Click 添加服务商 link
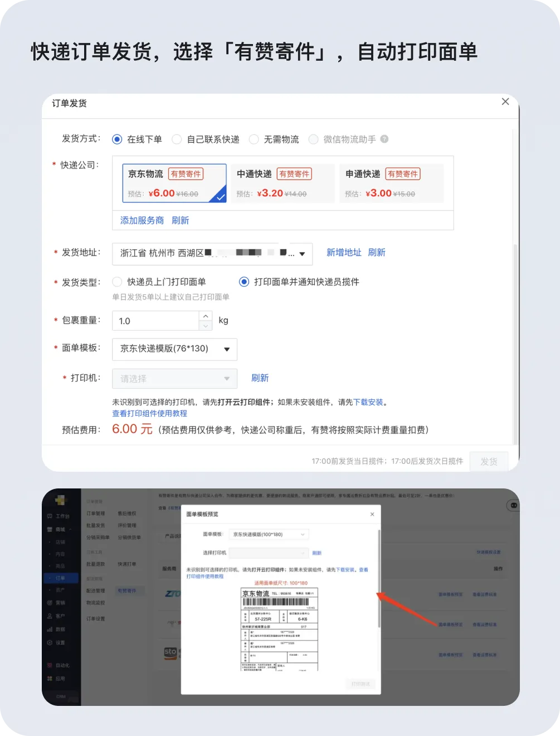The width and height of the screenshot is (560, 736). tap(142, 220)
